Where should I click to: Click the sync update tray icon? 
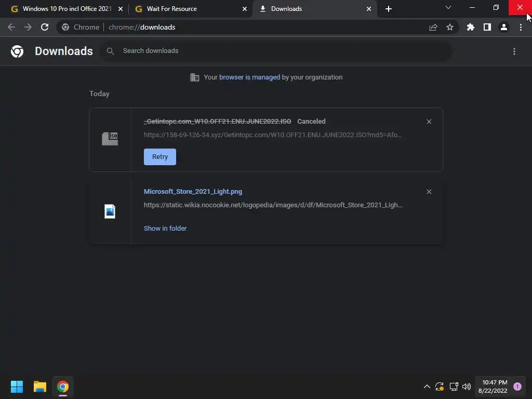pos(440,387)
